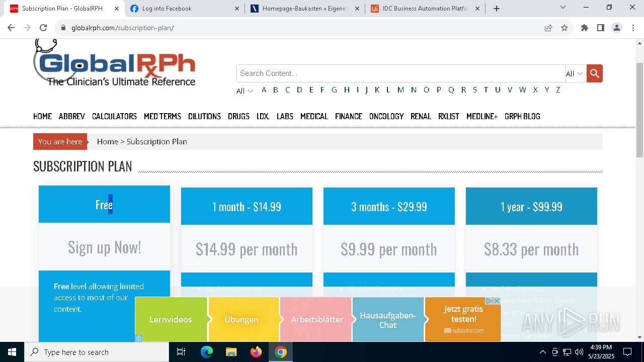
Task: Open MEDLINE+ menu item
Action: [482, 116]
